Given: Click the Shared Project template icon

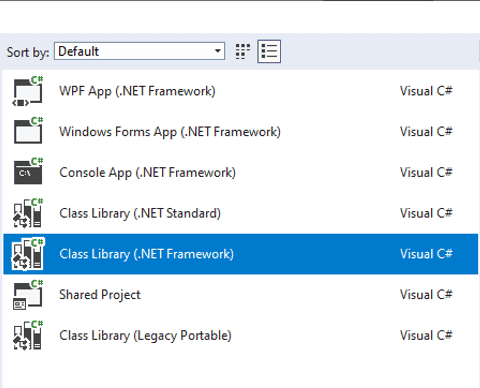Looking at the screenshot, I should point(28,294).
